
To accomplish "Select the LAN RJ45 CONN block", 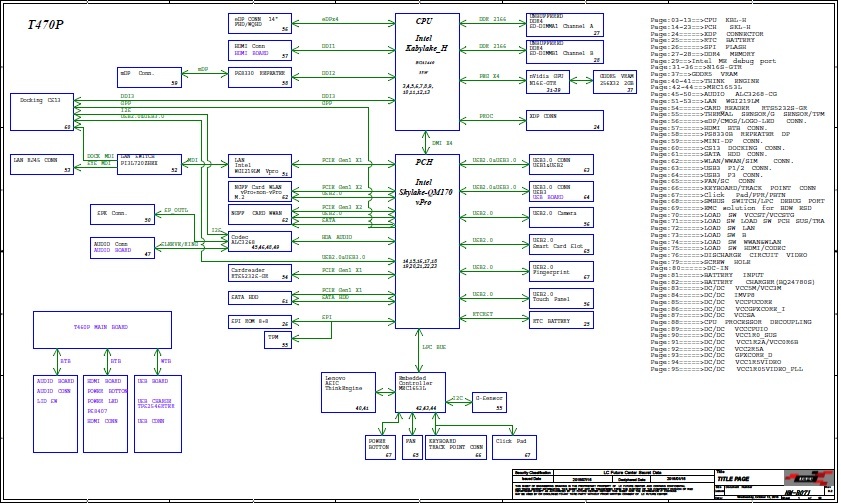I will pos(42,165).
